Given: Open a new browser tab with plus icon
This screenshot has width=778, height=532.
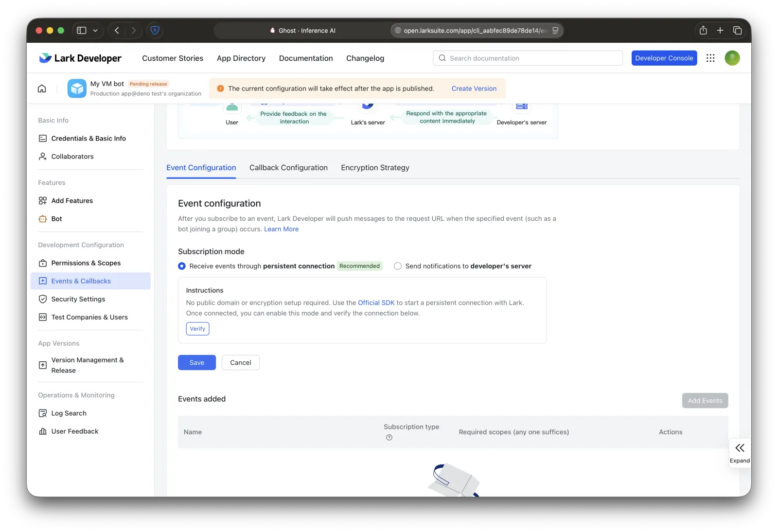Looking at the screenshot, I should 720,31.
